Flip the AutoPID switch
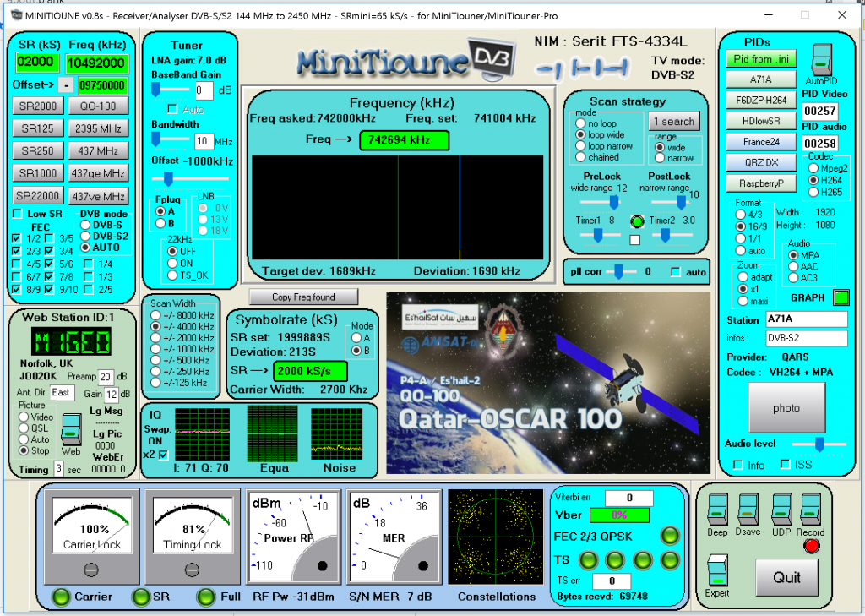The height and width of the screenshot is (616, 865). [823, 61]
